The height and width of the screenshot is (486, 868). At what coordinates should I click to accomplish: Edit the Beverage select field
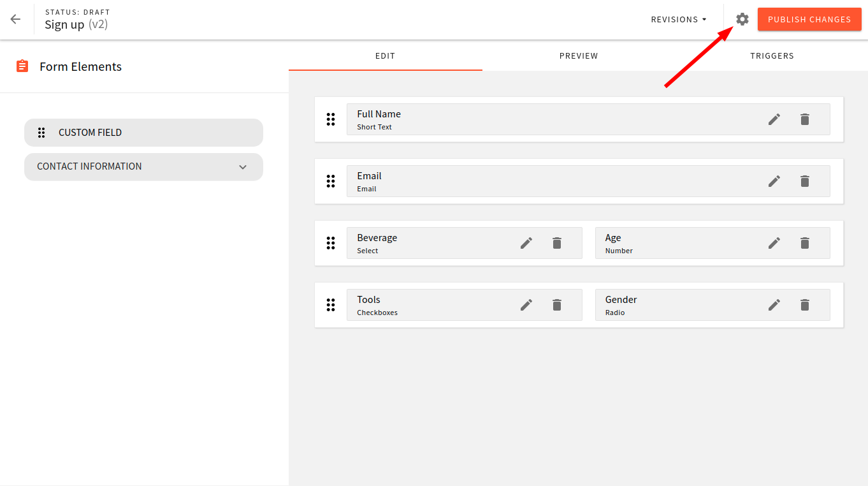tap(526, 243)
